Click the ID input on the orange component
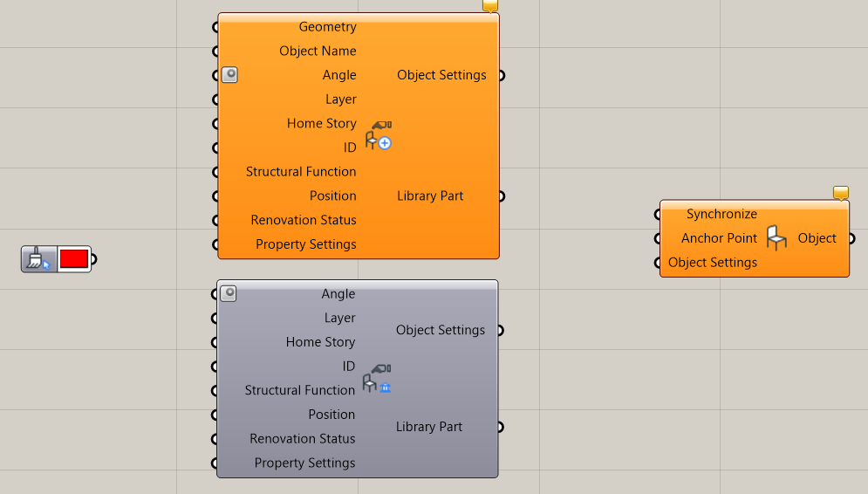This screenshot has height=494, width=868. (350, 148)
